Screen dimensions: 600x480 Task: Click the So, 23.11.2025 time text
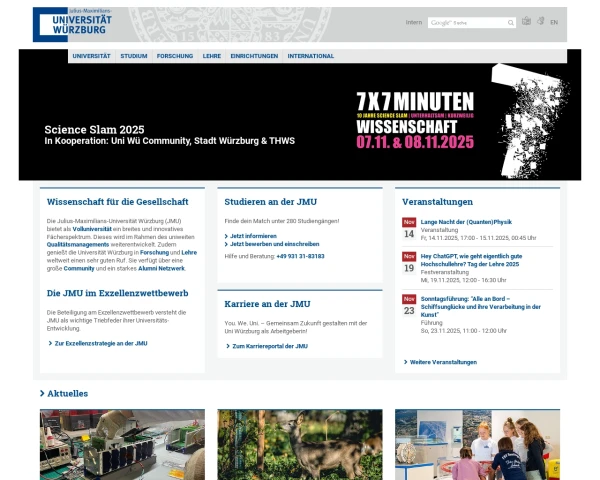point(463,331)
